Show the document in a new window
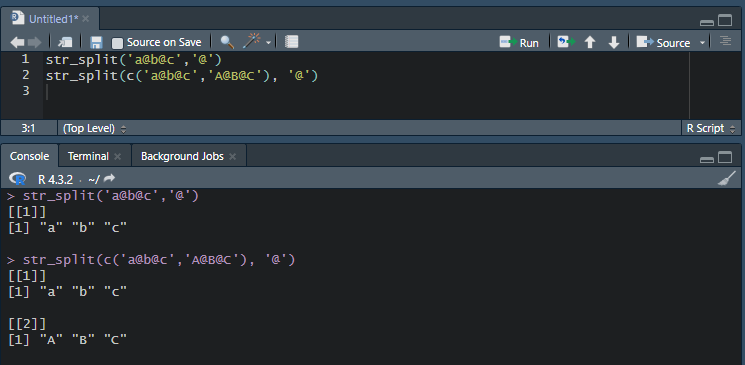 (65, 42)
